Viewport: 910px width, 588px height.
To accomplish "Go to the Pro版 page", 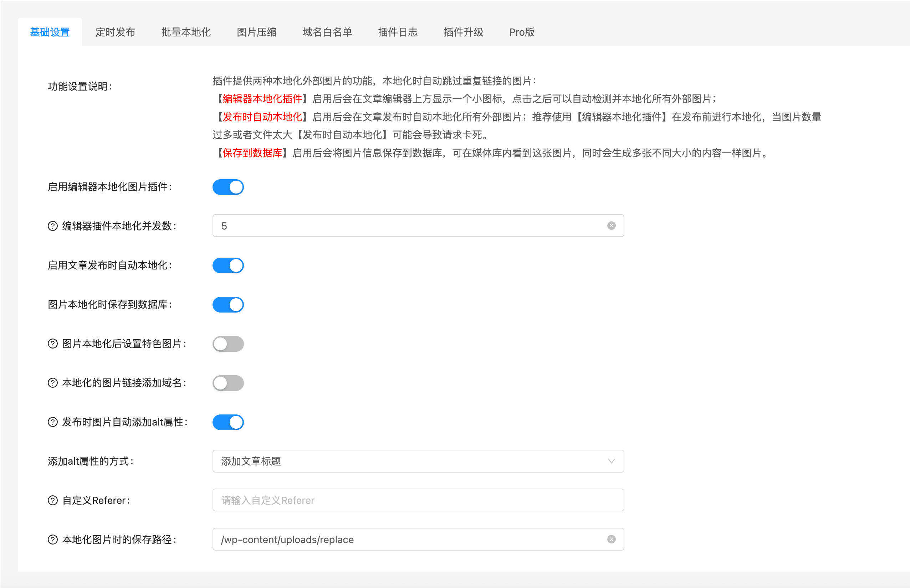I will 522,32.
